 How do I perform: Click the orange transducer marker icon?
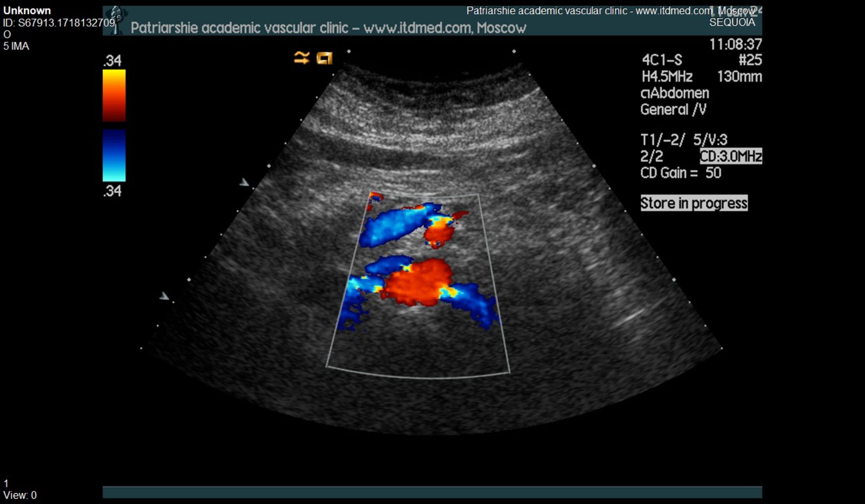click(324, 58)
